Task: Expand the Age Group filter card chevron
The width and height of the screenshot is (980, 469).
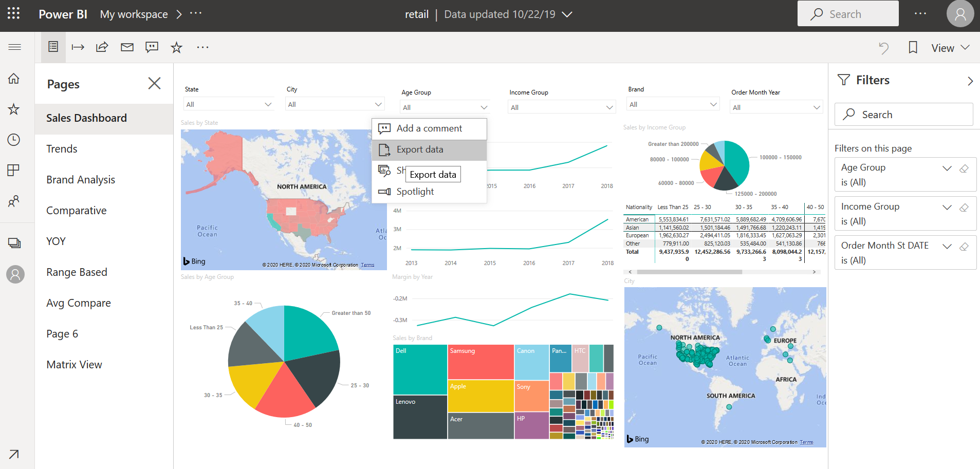Action: pyautogui.click(x=947, y=168)
